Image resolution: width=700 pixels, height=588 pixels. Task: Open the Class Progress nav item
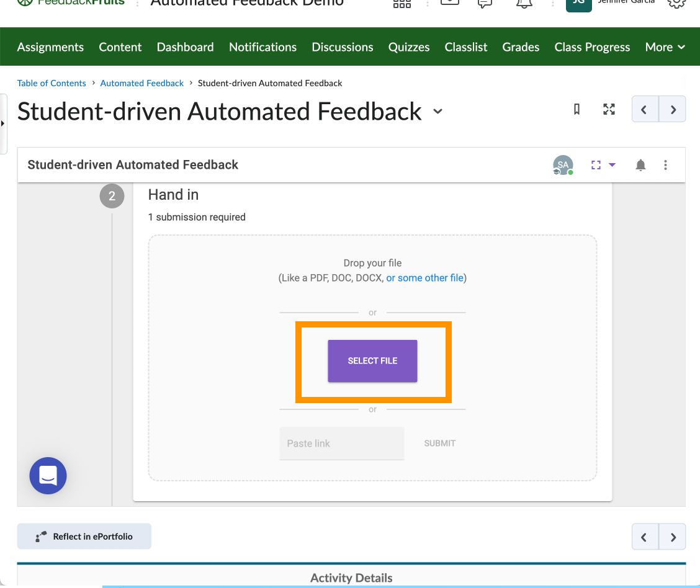(x=592, y=47)
